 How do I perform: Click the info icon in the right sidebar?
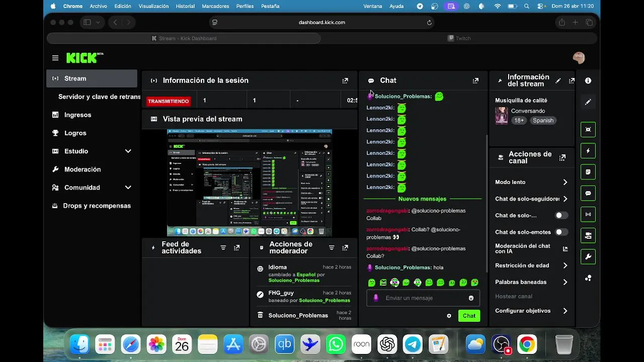[588, 80]
